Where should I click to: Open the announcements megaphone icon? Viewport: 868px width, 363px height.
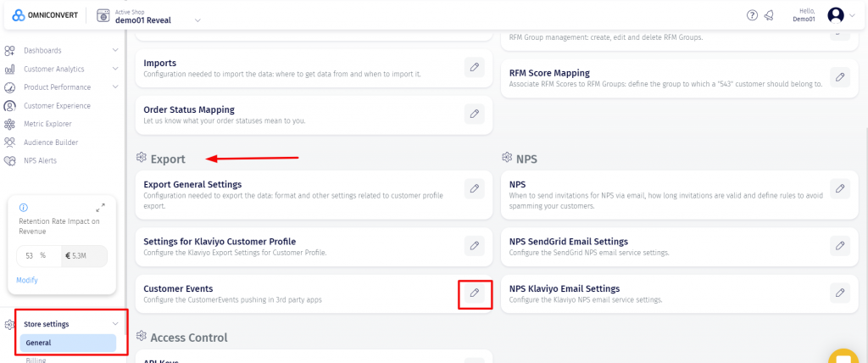[x=769, y=15]
